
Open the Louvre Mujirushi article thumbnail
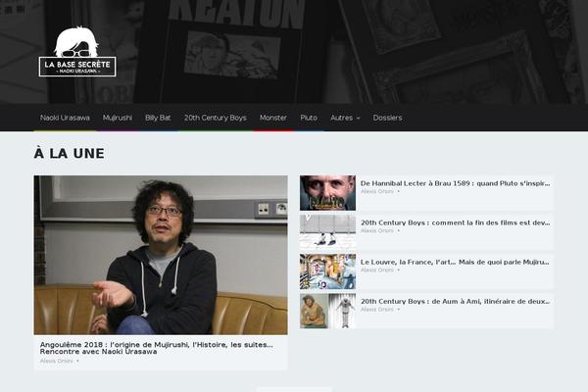point(327,271)
